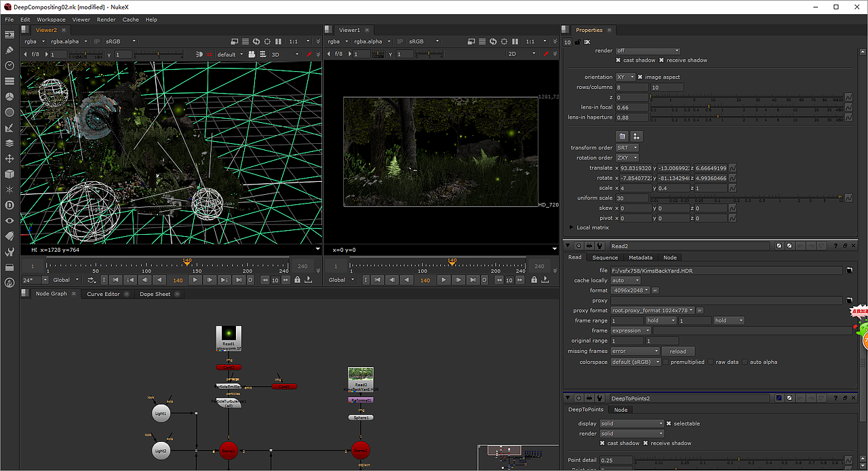Open the Channel nodes stacked-lines icon

(x=9, y=81)
